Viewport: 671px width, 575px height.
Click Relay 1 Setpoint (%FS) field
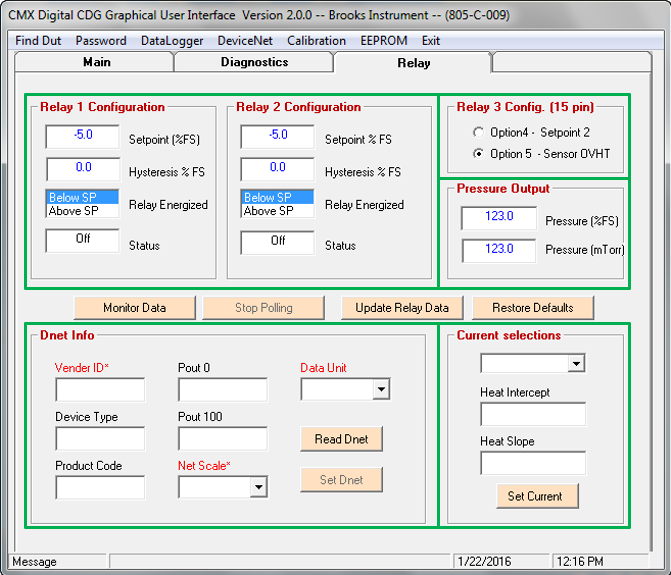click(83, 136)
